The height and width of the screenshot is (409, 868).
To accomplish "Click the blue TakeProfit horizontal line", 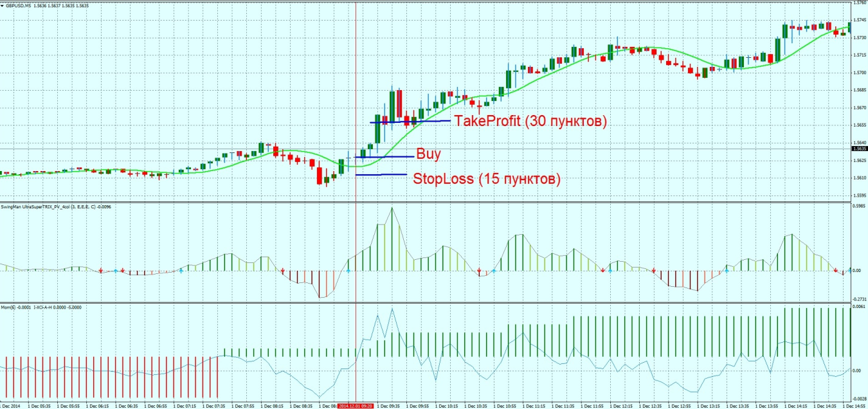I will (410, 122).
